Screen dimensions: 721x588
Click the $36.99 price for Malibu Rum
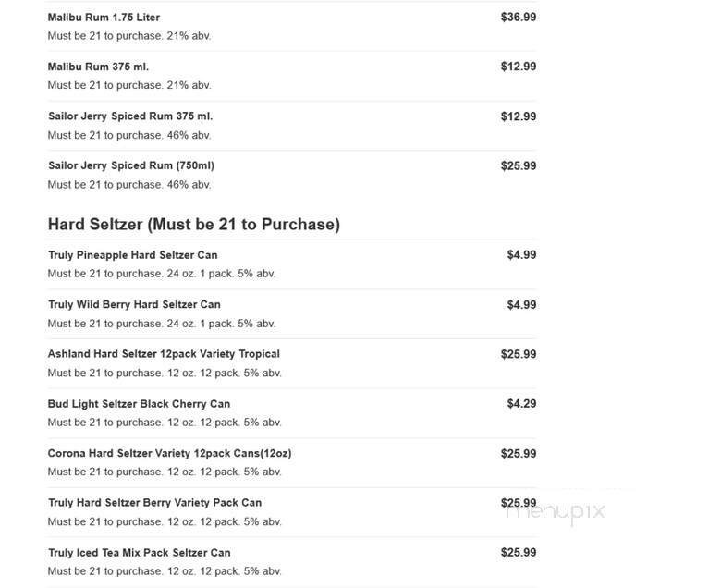(518, 17)
